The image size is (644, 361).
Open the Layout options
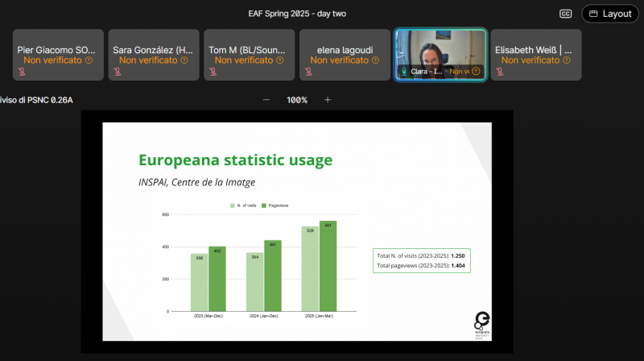(610, 14)
